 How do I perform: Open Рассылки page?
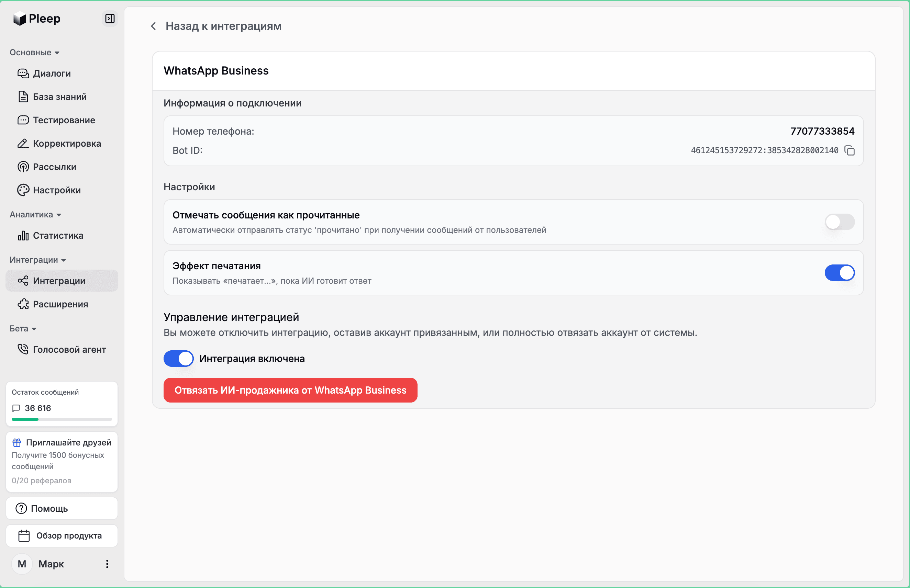(x=62, y=167)
